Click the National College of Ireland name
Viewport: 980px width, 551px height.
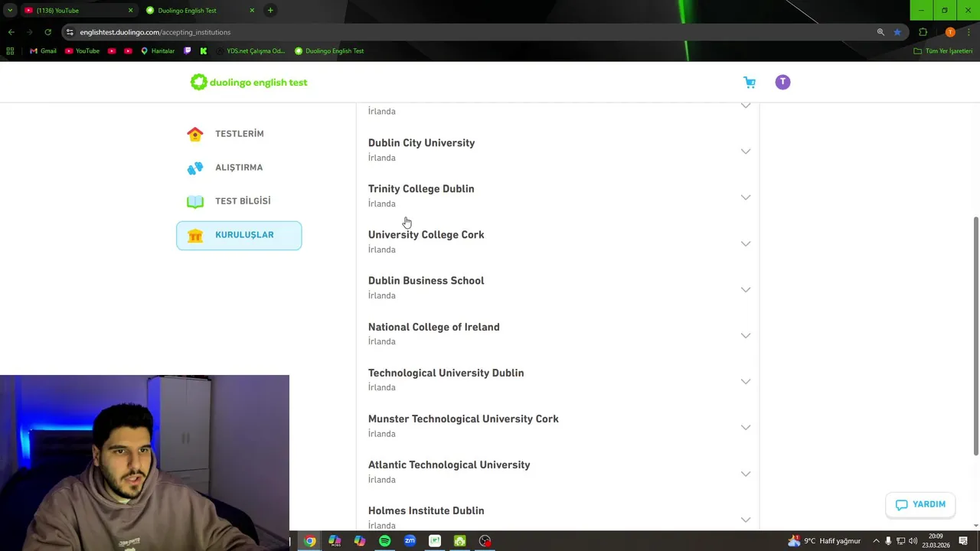433,327
